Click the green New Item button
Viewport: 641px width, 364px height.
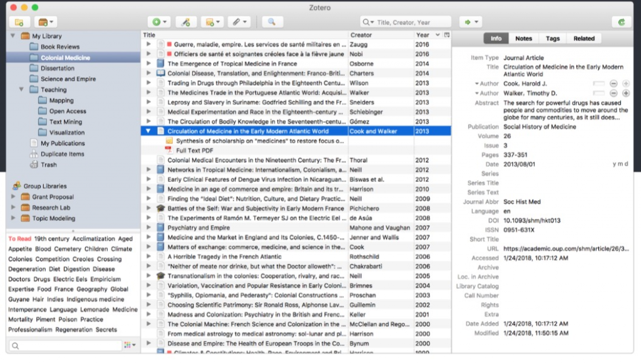point(158,22)
